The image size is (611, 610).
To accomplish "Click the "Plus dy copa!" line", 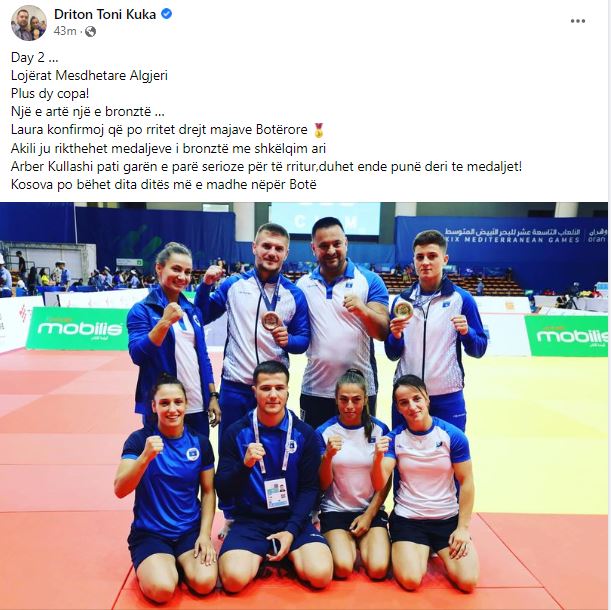I will point(50,94).
